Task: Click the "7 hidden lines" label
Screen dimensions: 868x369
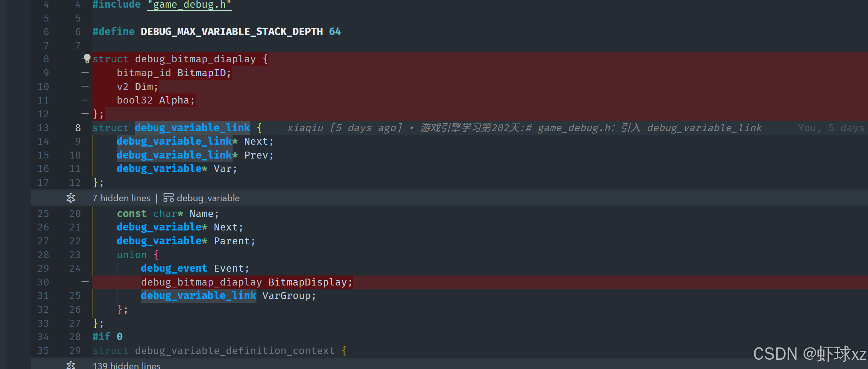Action: click(121, 198)
